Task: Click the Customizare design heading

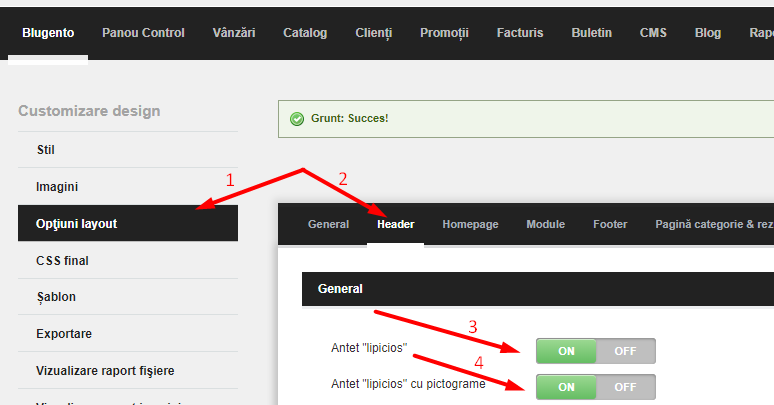Action: click(89, 111)
